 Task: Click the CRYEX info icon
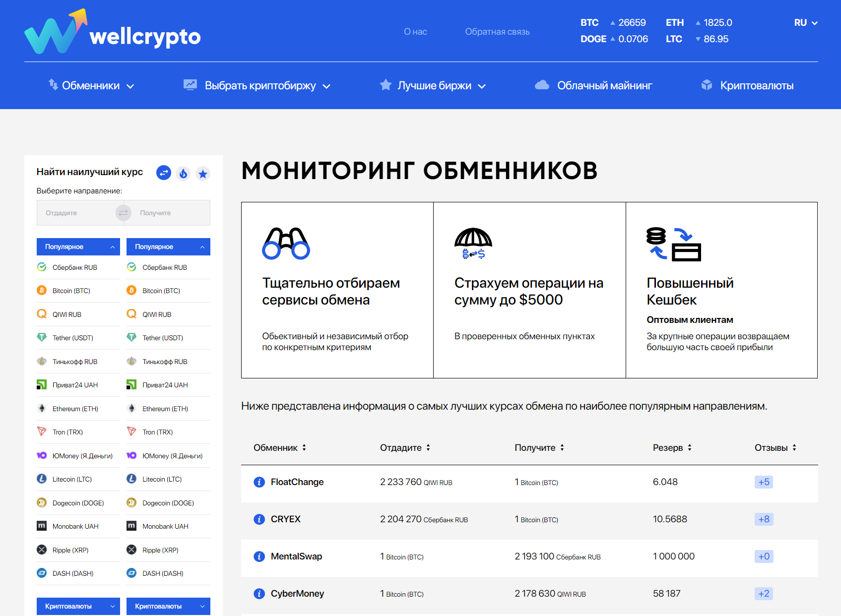pos(259,519)
